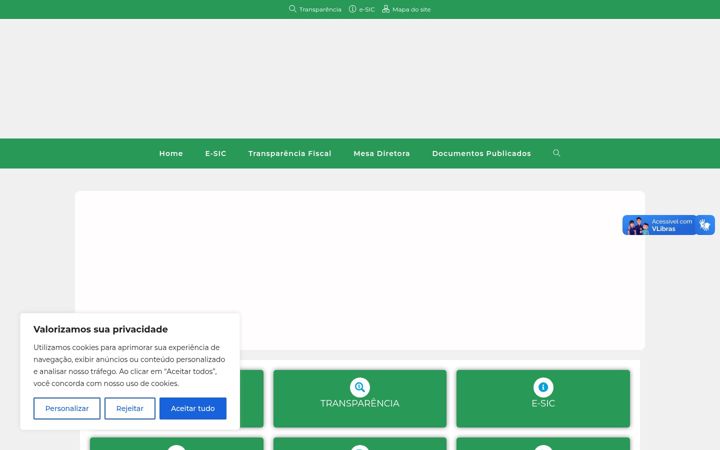Screen dimensions: 720x450
Task: Open the Documentos Publicados menu item
Action: point(481,153)
